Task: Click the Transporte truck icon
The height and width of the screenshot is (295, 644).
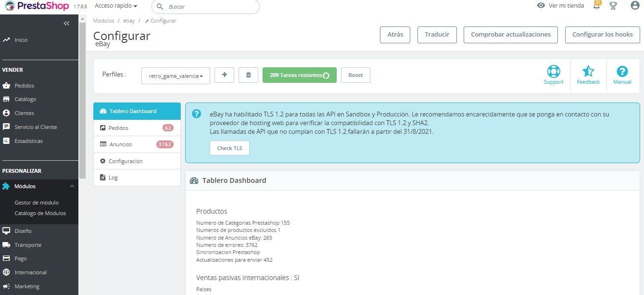Action: coord(6,245)
